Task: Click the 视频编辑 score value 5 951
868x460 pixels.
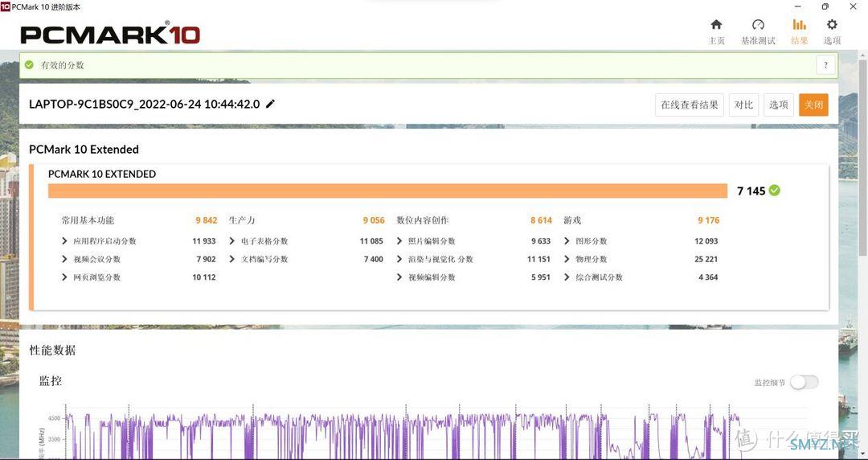Action: coord(541,277)
